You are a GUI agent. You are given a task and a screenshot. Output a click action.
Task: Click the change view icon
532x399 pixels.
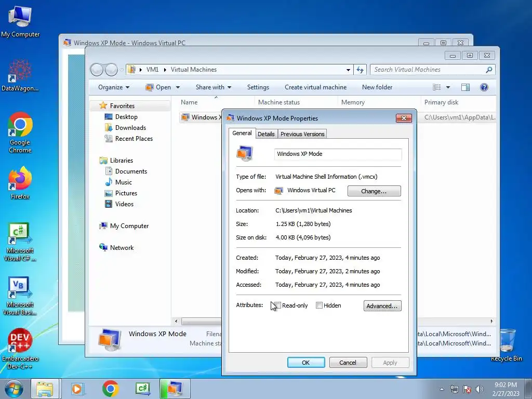pyautogui.click(x=436, y=87)
